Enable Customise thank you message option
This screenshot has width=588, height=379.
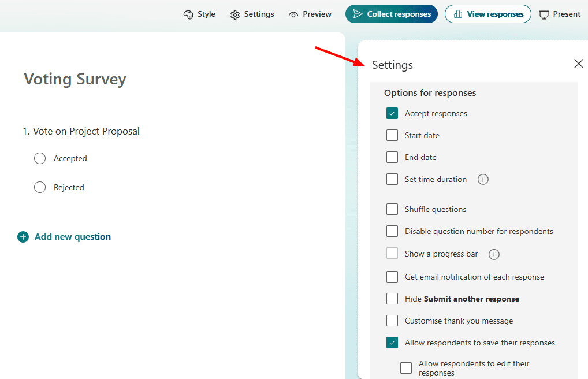392,321
